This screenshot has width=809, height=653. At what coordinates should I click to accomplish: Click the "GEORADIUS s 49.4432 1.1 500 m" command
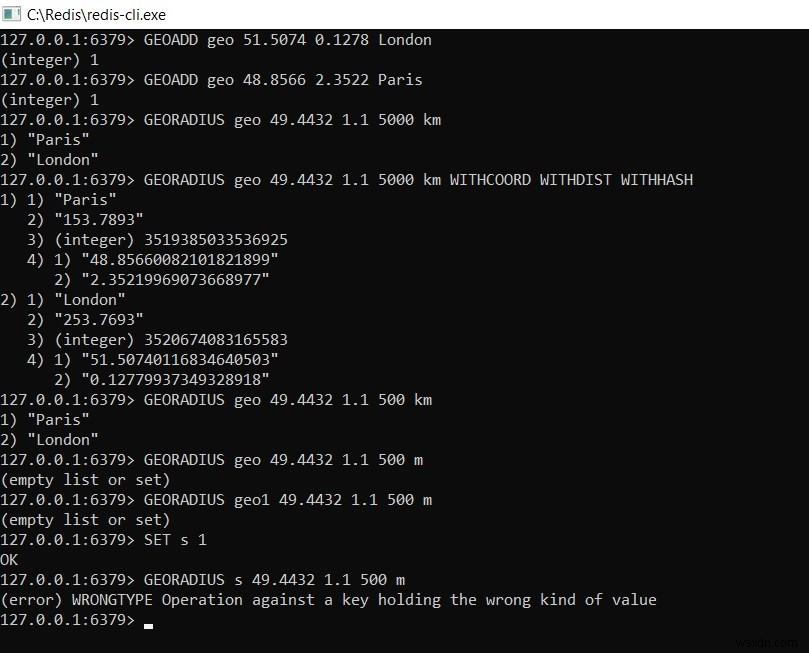pos(202,580)
